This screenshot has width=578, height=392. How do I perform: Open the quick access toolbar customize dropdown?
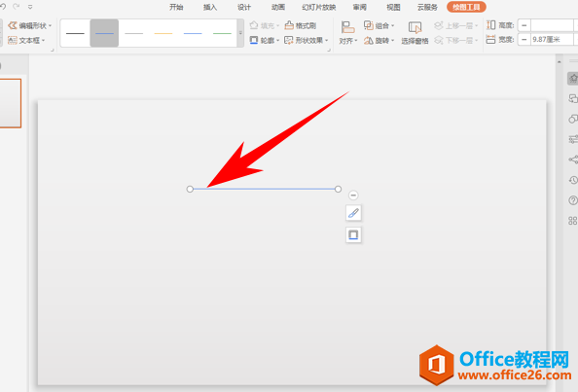30,7
